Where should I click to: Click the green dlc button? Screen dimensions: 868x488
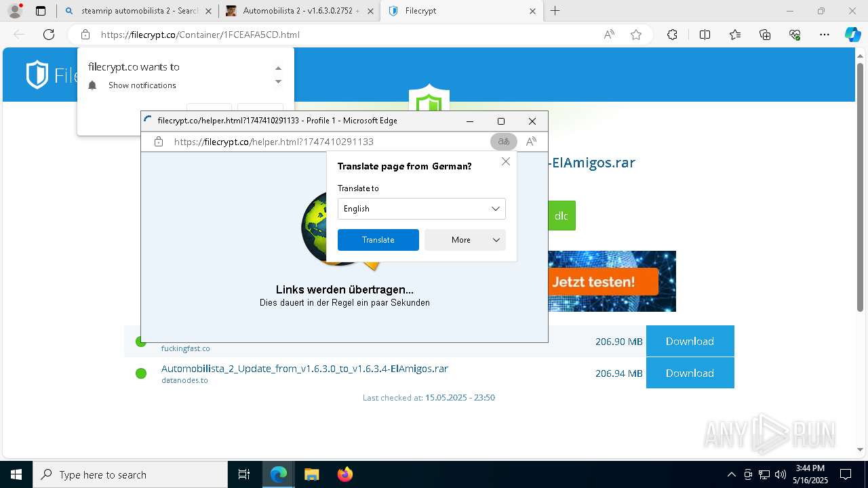pyautogui.click(x=561, y=216)
